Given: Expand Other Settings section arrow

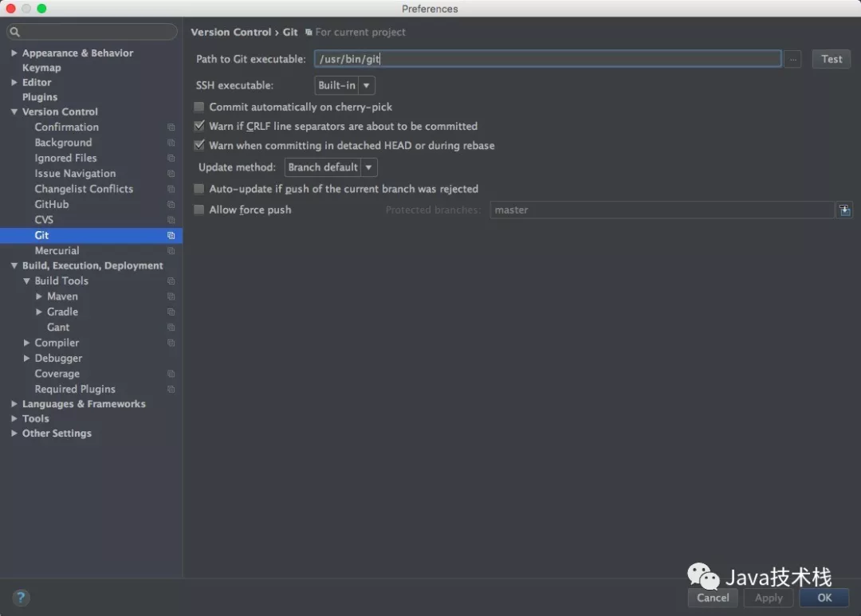Looking at the screenshot, I should coord(14,434).
